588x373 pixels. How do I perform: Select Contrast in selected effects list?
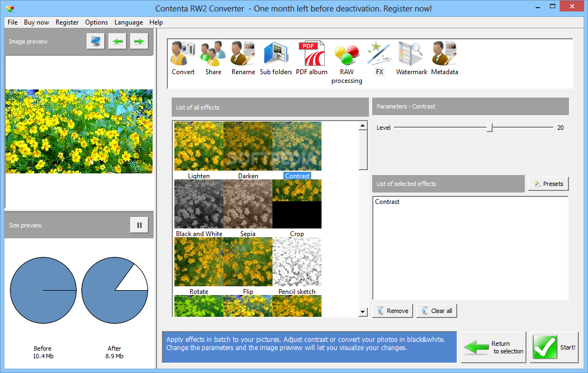pyautogui.click(x=387, y=202)
